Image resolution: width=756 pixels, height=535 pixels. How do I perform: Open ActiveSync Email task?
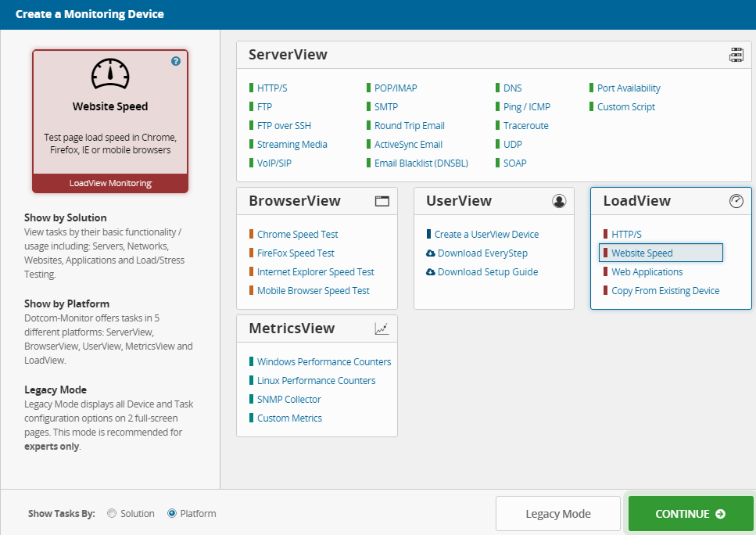point(408,145)
